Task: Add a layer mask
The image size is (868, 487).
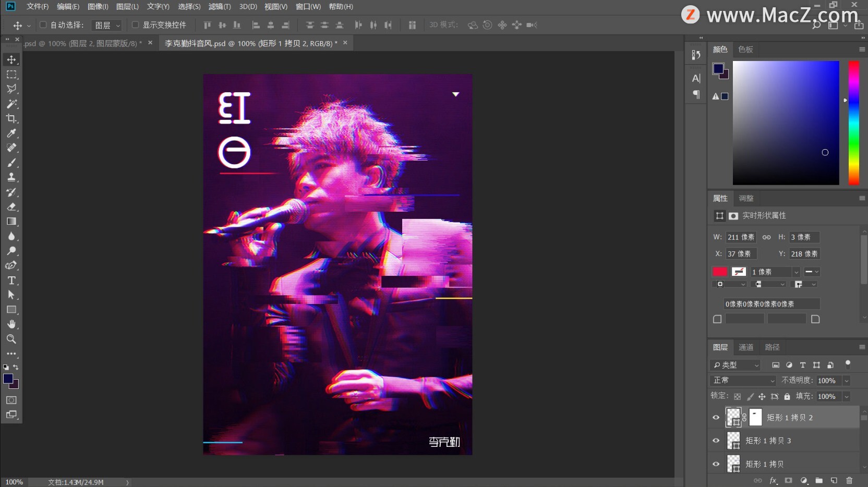Action: tap(788, 480)
